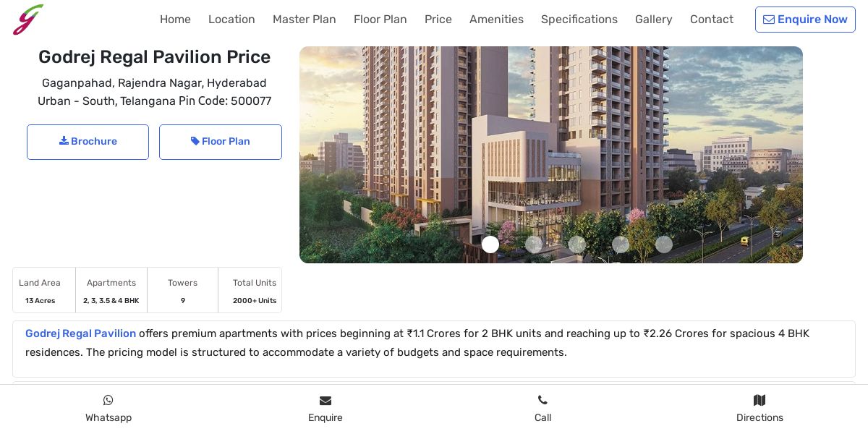Screen dimensions: 868x434
Task: Go to the fifth carousel slide dot
Action: pos(664,244)
